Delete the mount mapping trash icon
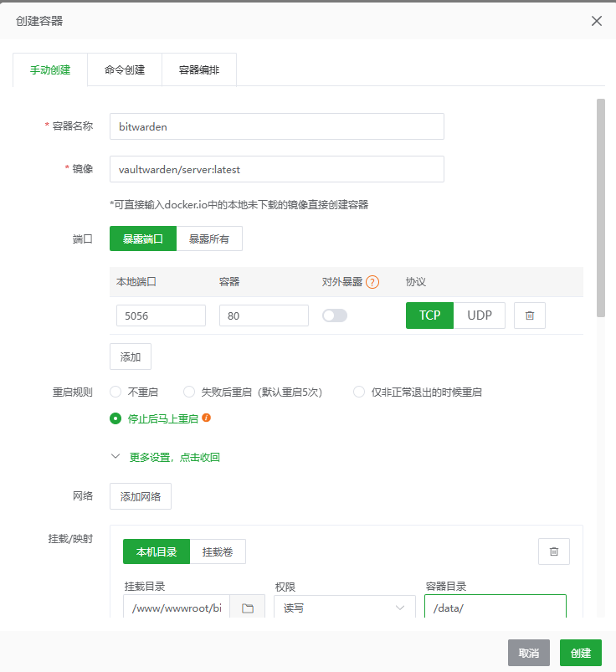 click(553, 551)
